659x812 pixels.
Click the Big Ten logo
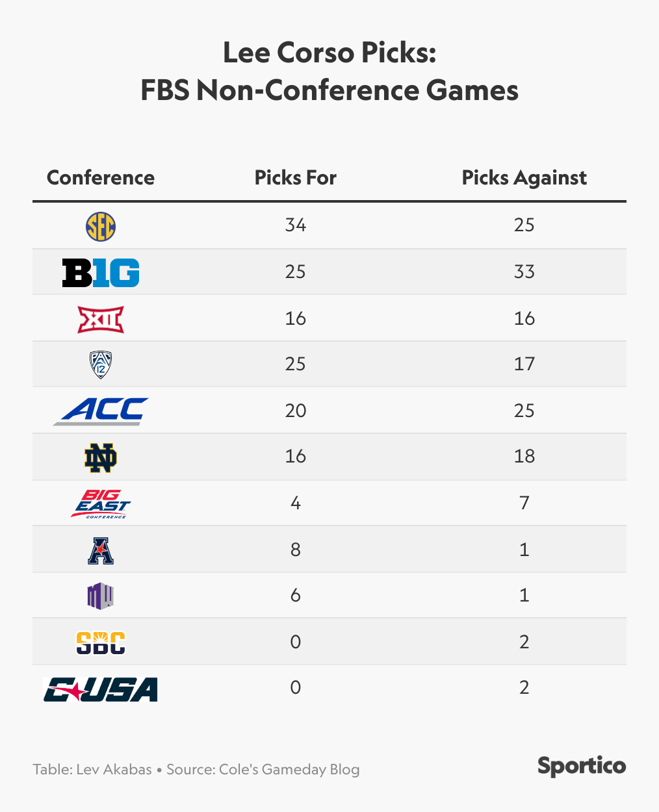click(101, 272)
